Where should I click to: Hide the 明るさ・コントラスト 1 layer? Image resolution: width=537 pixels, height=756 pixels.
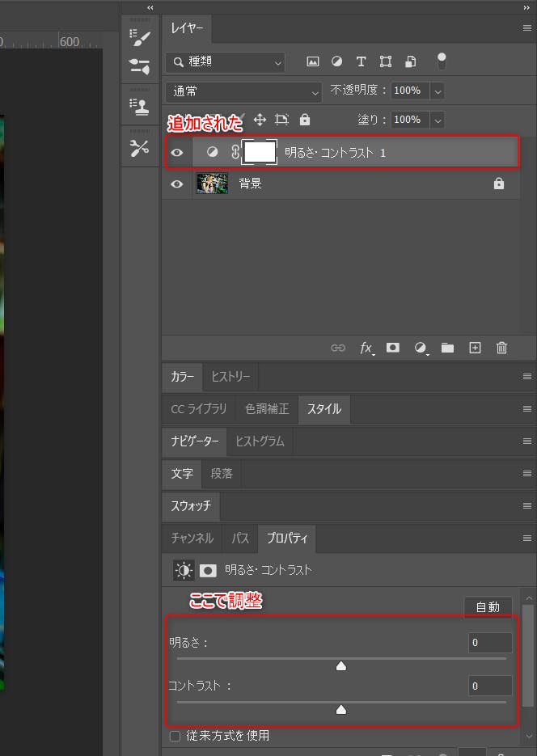(x=177, y=152)
